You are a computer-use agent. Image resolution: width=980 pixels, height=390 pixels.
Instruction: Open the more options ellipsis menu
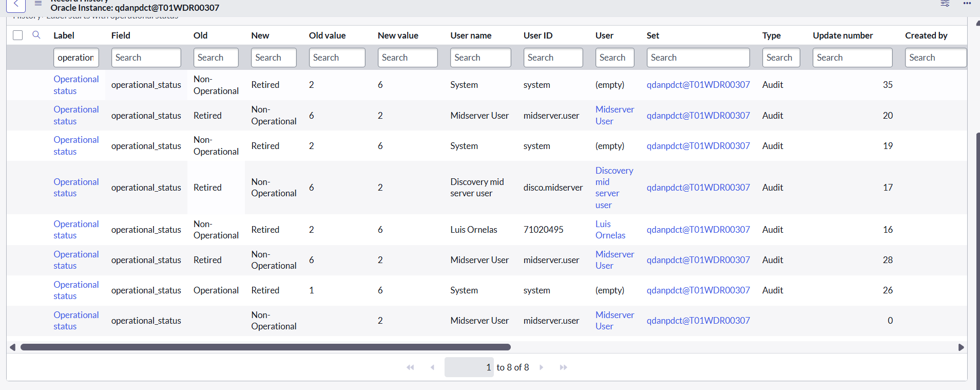pos(967,4)
